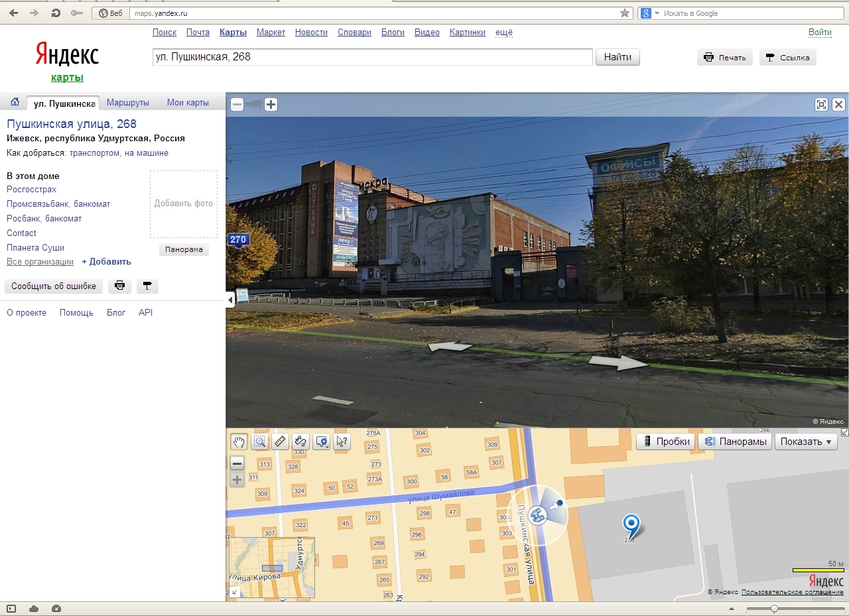Viewport: 849px width, 616px height.
Task: Collapse the left info panel arrow
Action: [x=230, y=300]
